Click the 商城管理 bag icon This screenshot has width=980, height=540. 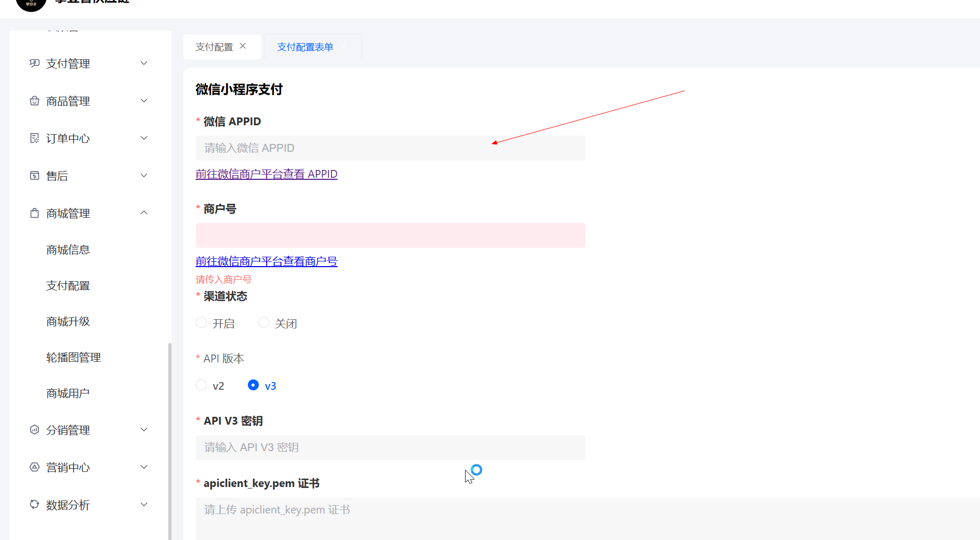34,213
